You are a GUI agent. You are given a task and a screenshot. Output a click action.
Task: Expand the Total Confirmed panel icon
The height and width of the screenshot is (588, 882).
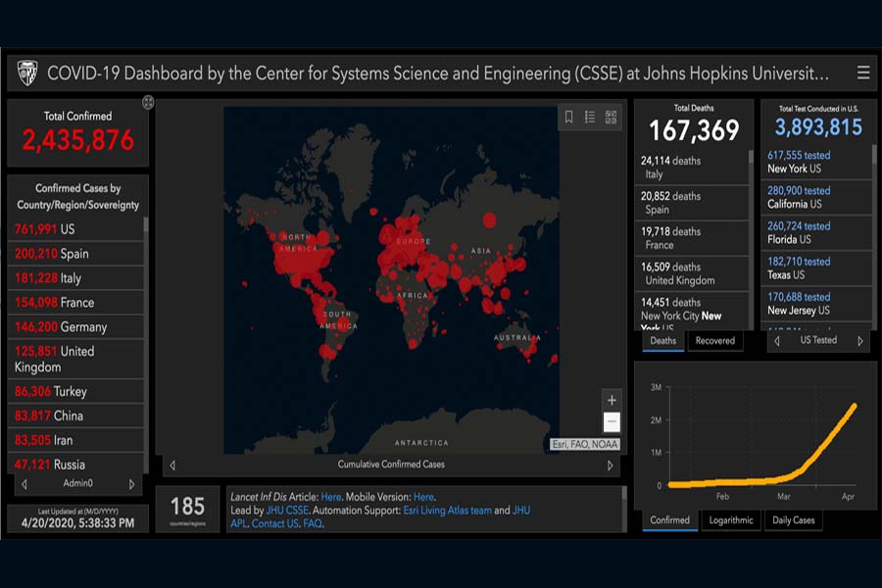pos(148,102)
